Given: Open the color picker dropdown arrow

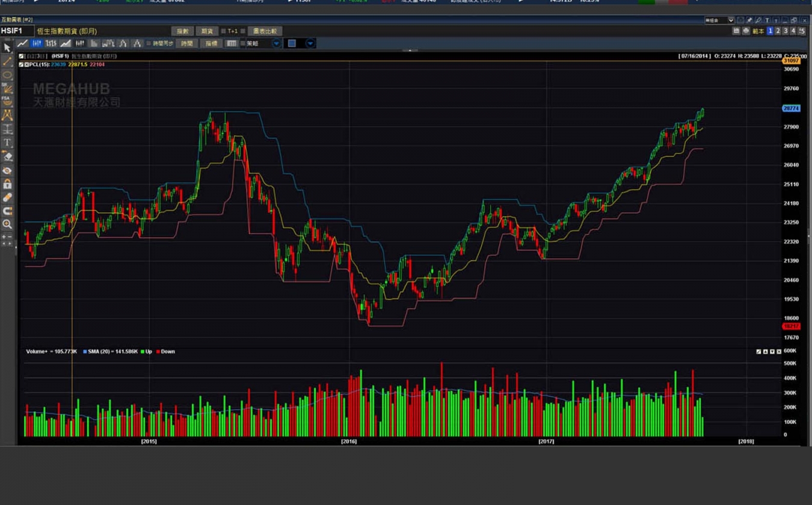Looking at the screenshot, I should pyautogui.click(x=310, y=43).
